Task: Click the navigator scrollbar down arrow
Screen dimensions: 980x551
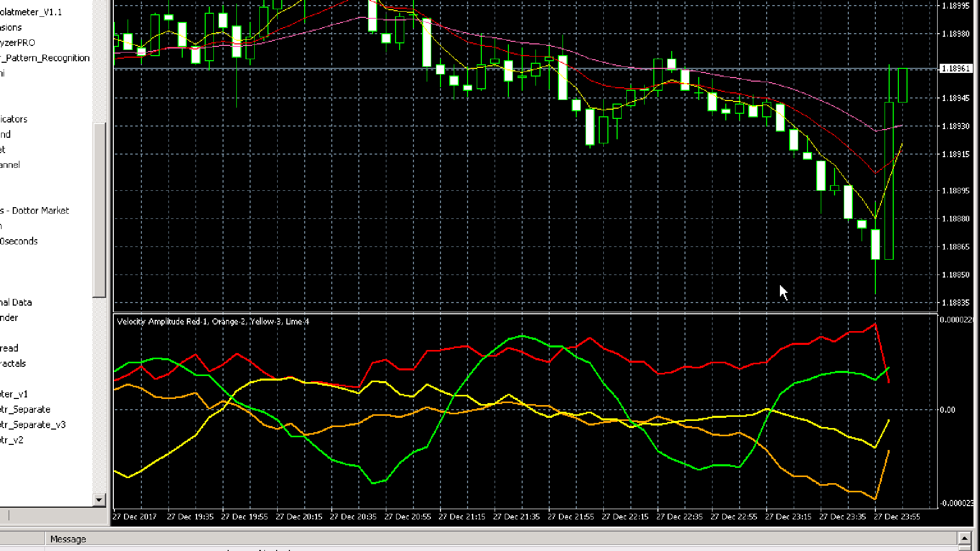Action: [x=99, y=500]
